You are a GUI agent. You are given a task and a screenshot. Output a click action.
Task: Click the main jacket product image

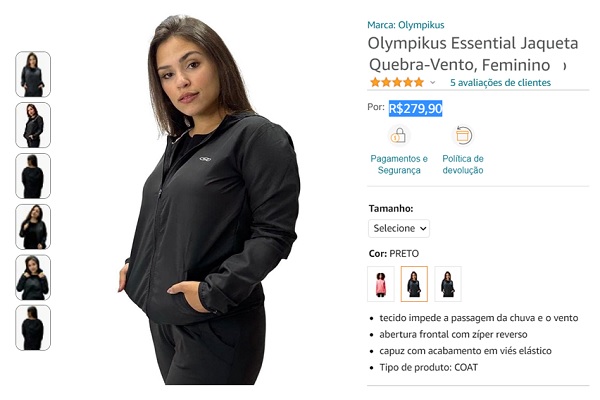[210, 200]
